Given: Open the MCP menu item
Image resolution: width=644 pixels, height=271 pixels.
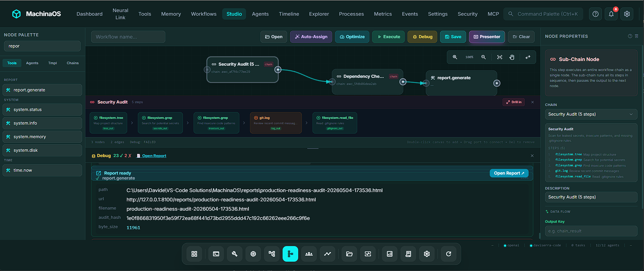Looking at the screenshot, I should (493, 14).
